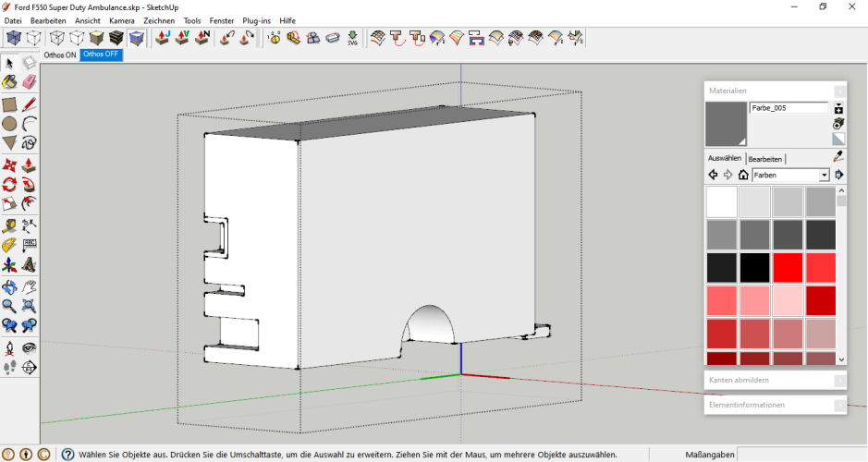Select the Polygon tool
The image size is (868, 462).
click(9, 143)
